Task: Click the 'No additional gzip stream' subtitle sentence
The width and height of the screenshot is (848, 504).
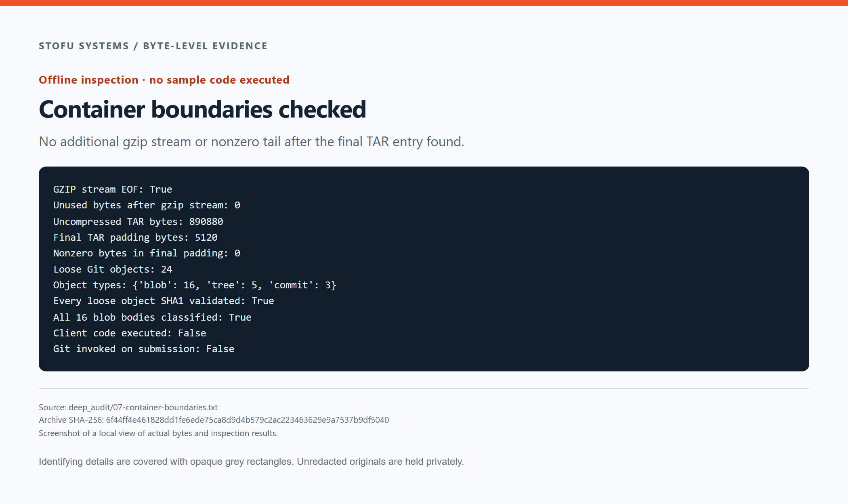Action: pos(252,142)
